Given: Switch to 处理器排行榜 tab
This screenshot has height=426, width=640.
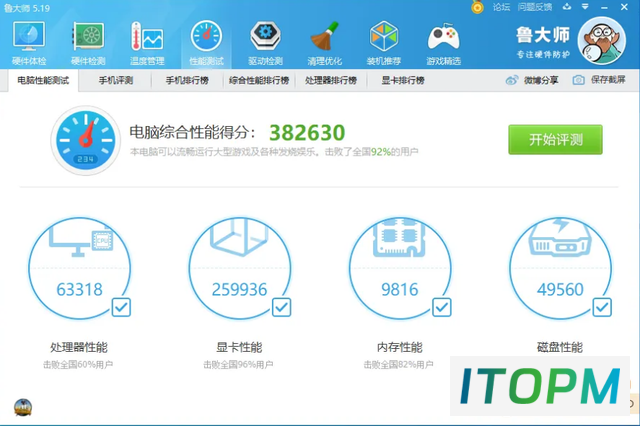Looking at the screenshot, I should [x=331, y=80].
